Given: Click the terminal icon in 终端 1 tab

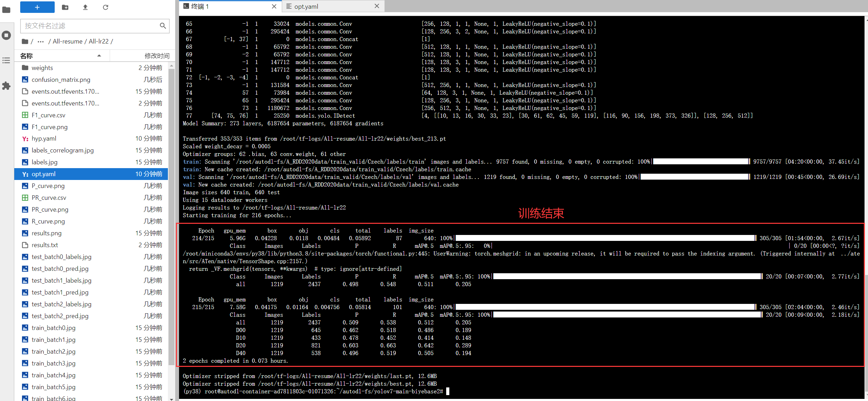Looking at the screenshot, I should (186, 6).
